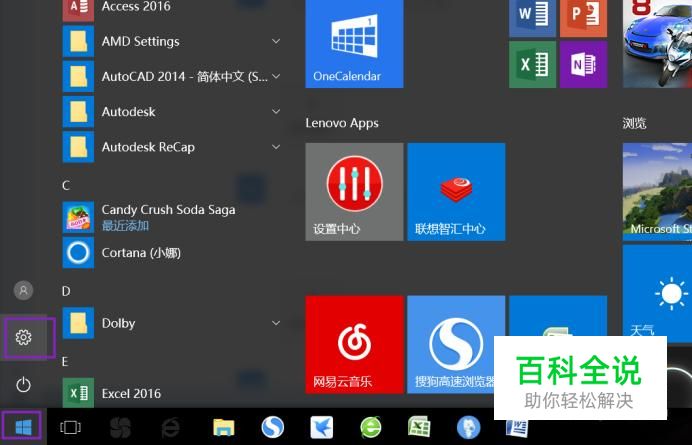The height and width of the screenshot is (445, 692).
Task: Expand the Dolby folder chevron
Action: (276, 323)
